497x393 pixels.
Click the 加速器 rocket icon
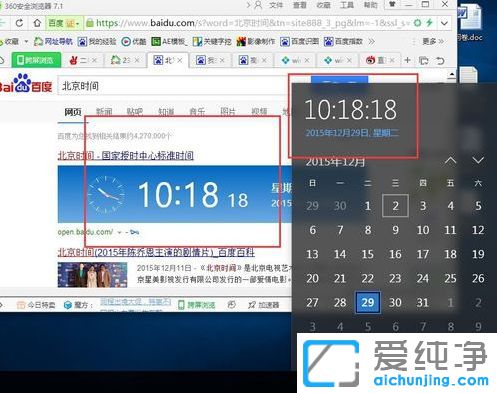(x=252, y=305)
